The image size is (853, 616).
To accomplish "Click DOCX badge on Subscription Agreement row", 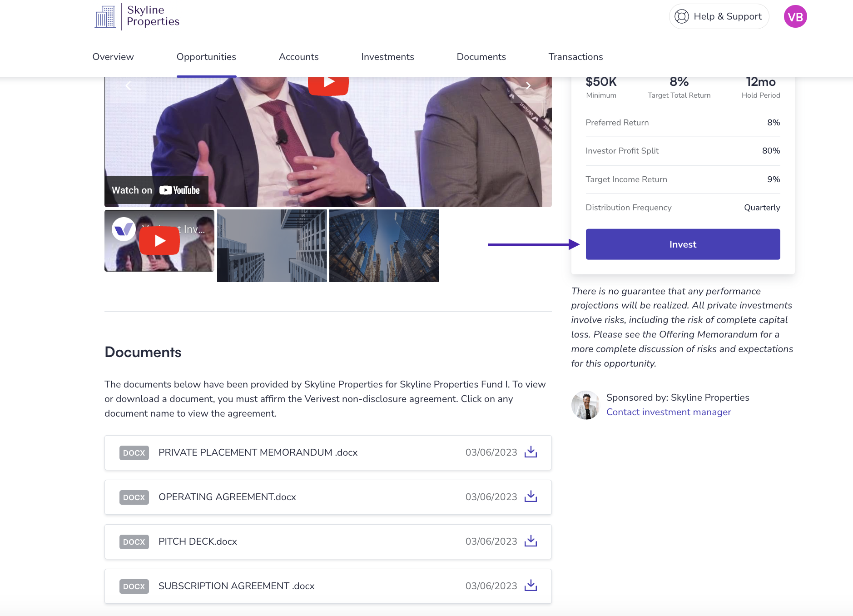I will (x=134, y=586).
